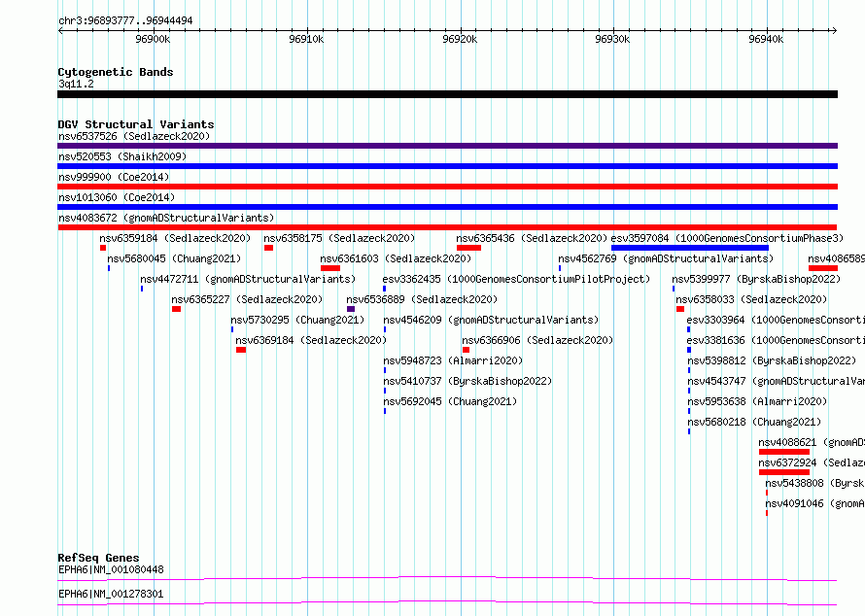Click nsv4546209 (gnomADStructuralVariants) label
Viewport: 865px width, 616px height.
[491, 320]
